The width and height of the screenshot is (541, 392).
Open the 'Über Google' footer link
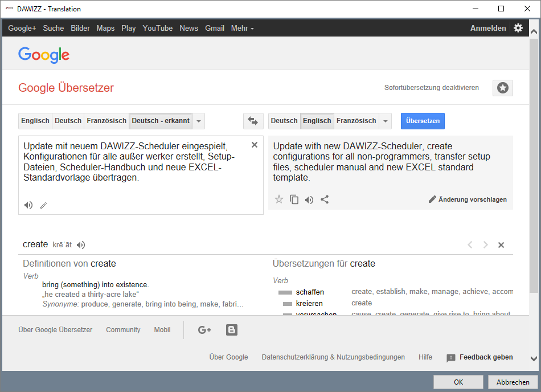click(x=228, y=357)
